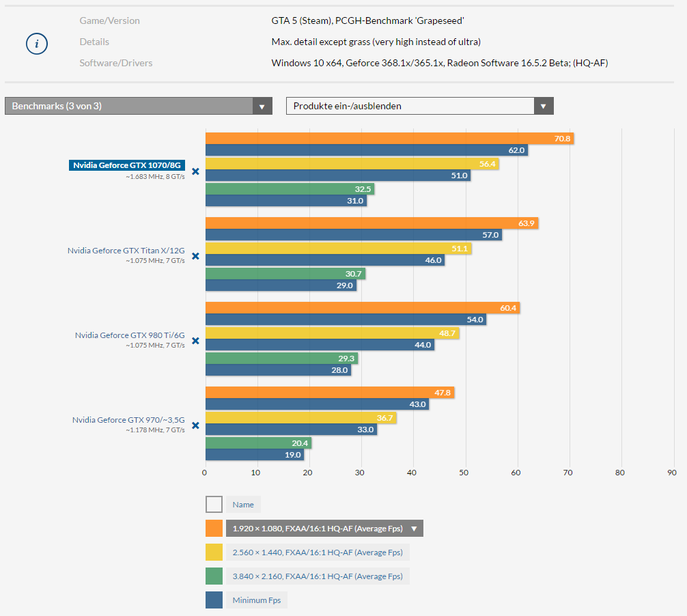Click GTX 1070 blue bar 51.0
687x616 pixels.
tap(338, 176)
